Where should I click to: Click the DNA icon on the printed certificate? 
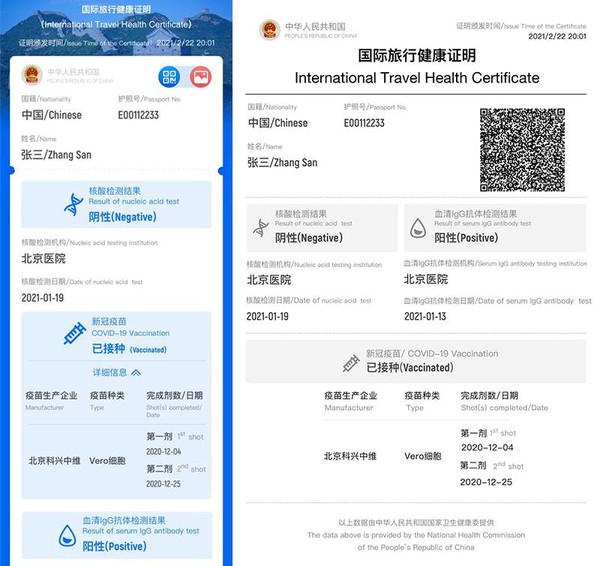pyautogui.click(x=260, y=229)
